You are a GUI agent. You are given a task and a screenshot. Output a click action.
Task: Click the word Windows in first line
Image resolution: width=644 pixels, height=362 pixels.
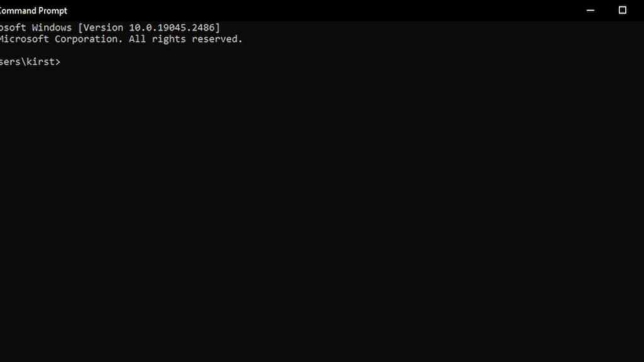click(52, 28)
